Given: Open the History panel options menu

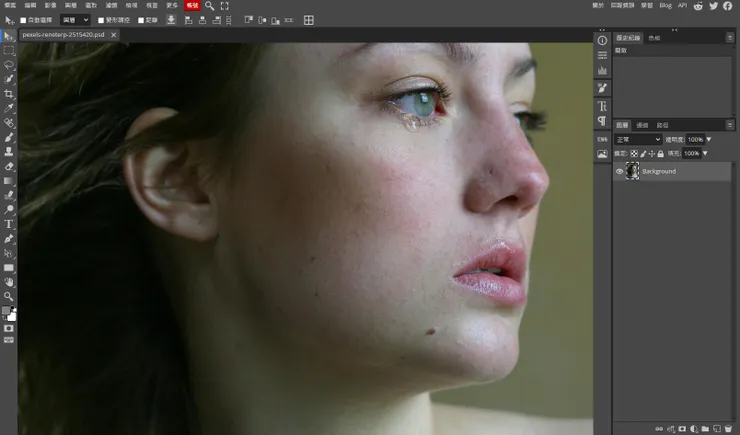Looking at the screenshot, I should (x=730, y=37).
